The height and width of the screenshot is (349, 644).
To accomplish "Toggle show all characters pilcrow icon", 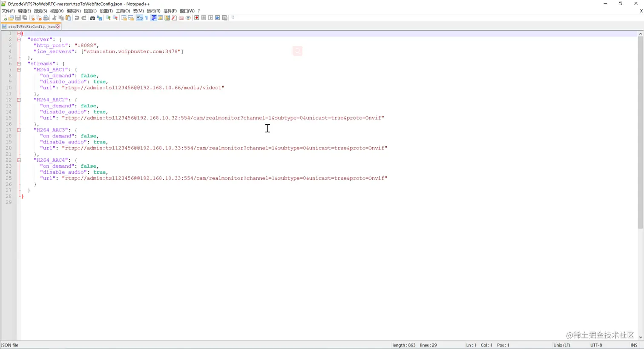I will [x=147, y=18].
